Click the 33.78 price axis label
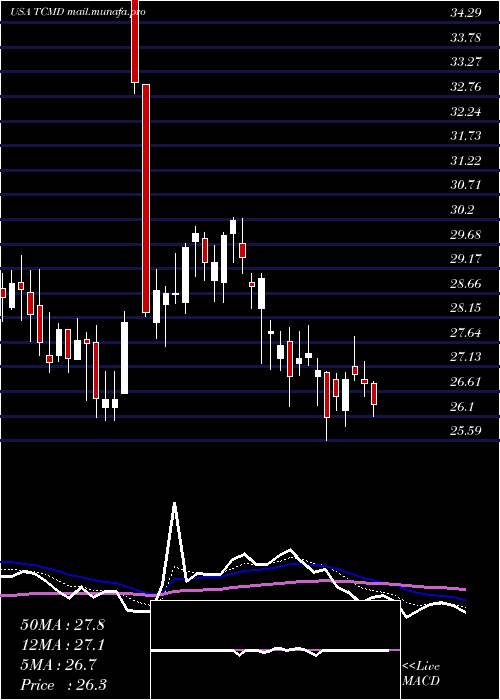Viewport: 500px width, 700px height. 466,37
